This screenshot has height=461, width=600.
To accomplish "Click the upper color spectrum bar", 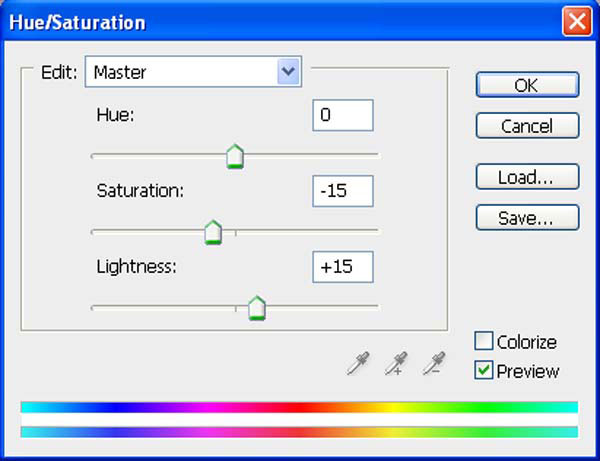I will [x=299, y=407].
